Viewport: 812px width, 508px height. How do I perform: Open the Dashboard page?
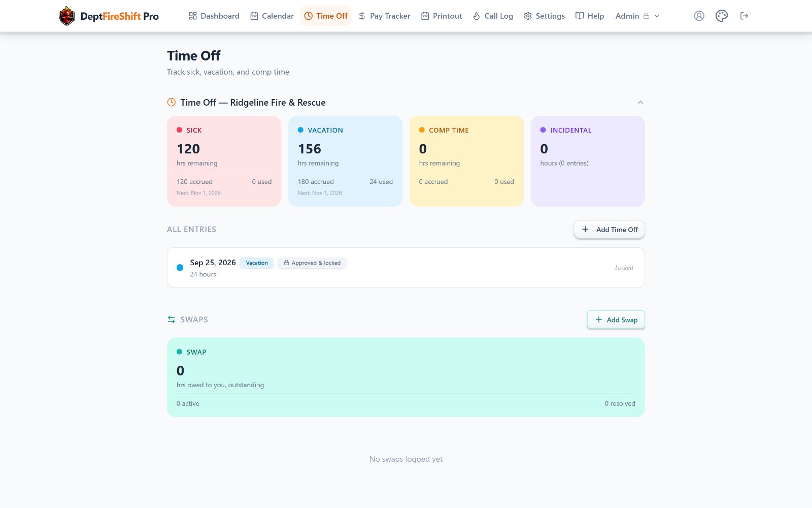[214, 16]
